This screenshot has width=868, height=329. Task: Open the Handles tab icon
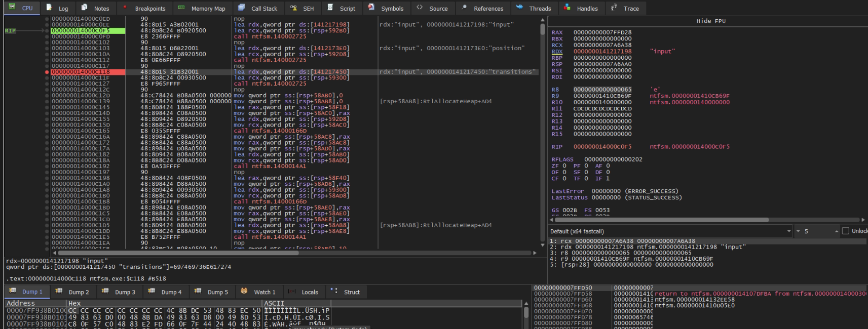[x=567, y=8]
